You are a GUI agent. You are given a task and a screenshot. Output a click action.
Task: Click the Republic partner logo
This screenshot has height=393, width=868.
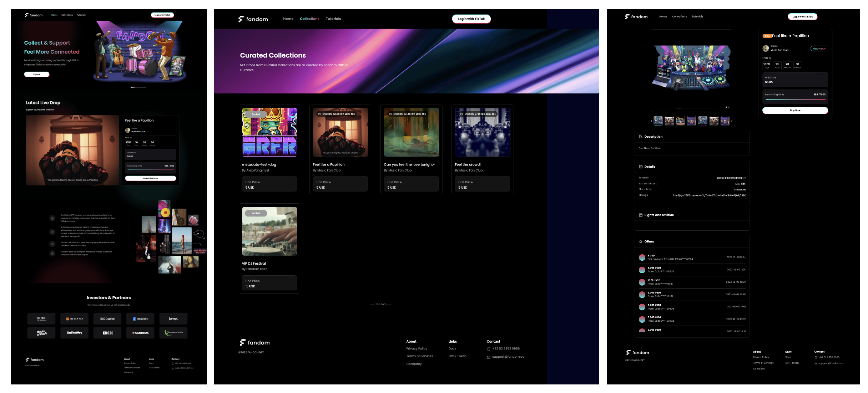click(140, 319)
